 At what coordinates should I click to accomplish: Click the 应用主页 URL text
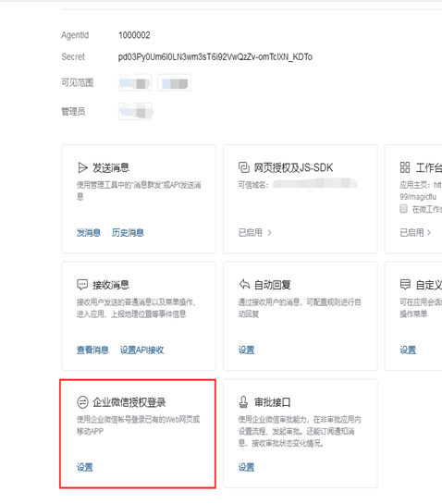pyautogui.click(x=421, y=191)
